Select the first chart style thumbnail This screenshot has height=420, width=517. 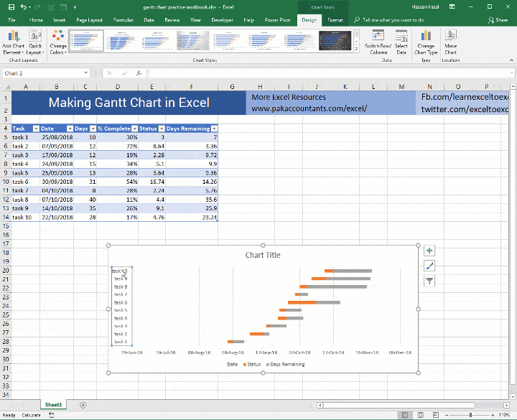click(86, 40)
